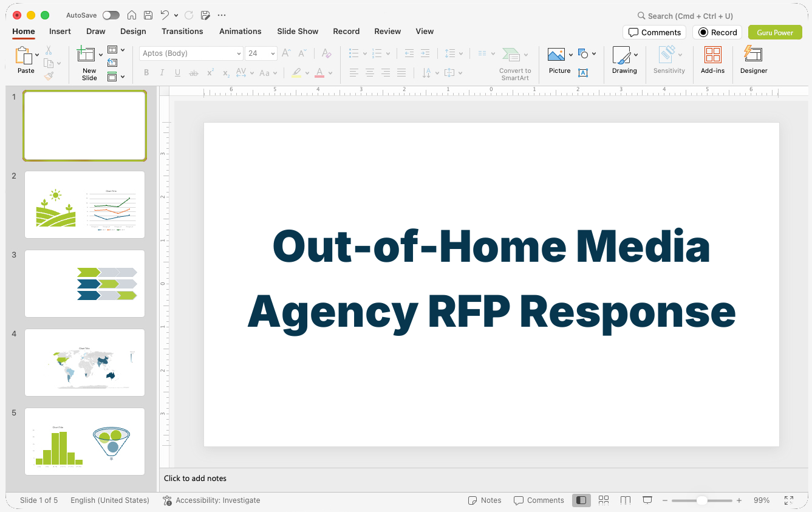Clear all formatting
The height and width of the screenshot is (512, 812).
[327, 53]
